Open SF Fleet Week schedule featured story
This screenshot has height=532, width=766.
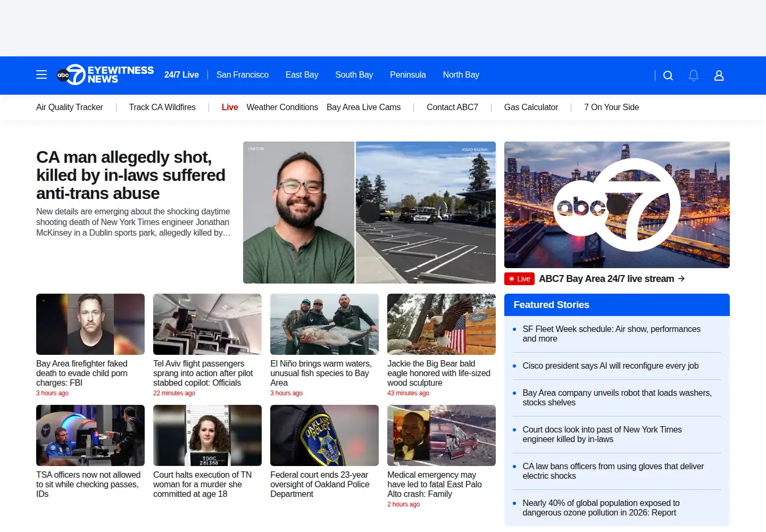coord(612,334)
